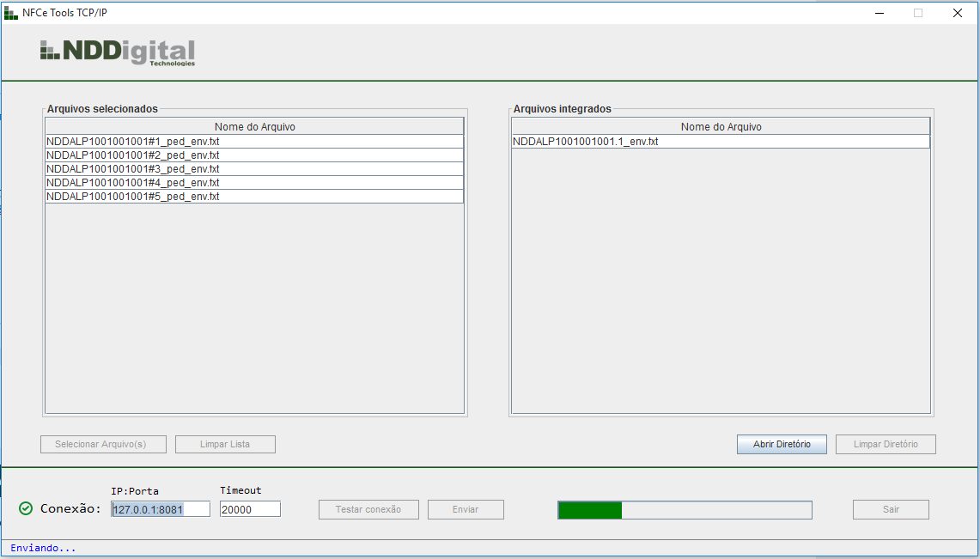Open the directory with Abrir Diretório

pos(781,444)
